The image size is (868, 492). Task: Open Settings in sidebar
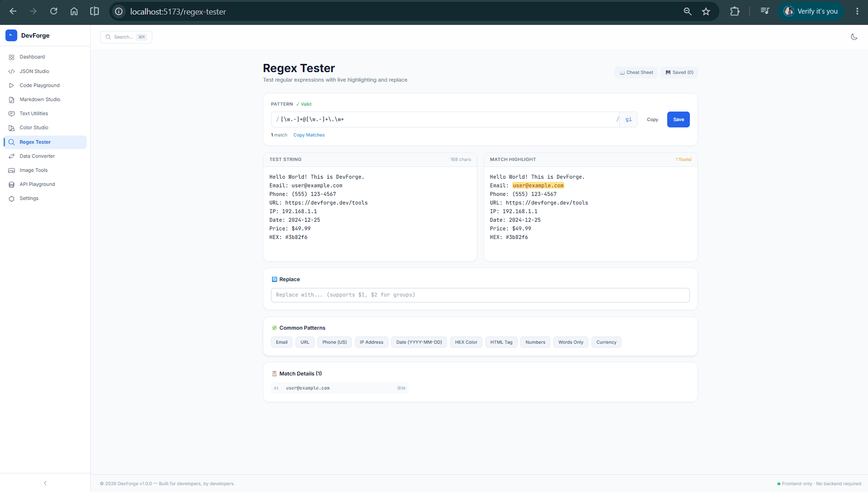click(x=45, y=199)
